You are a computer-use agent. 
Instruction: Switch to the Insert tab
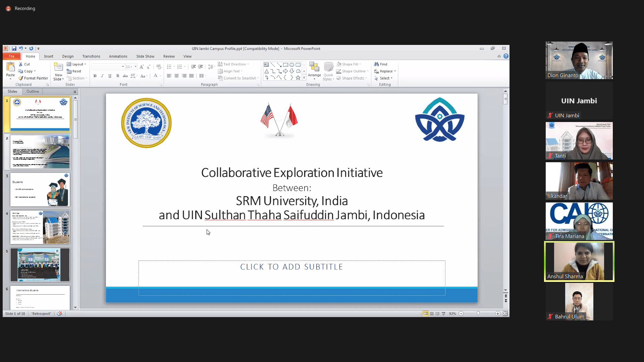(x=49, y=56)
